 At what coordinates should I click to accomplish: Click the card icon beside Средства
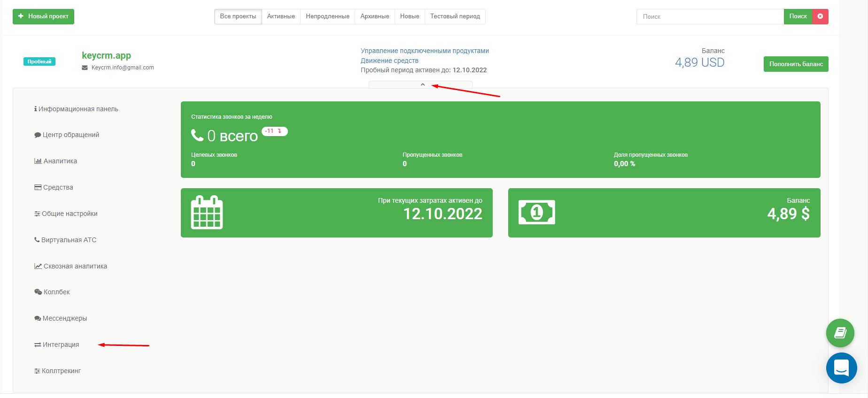(x=38, y=187)
